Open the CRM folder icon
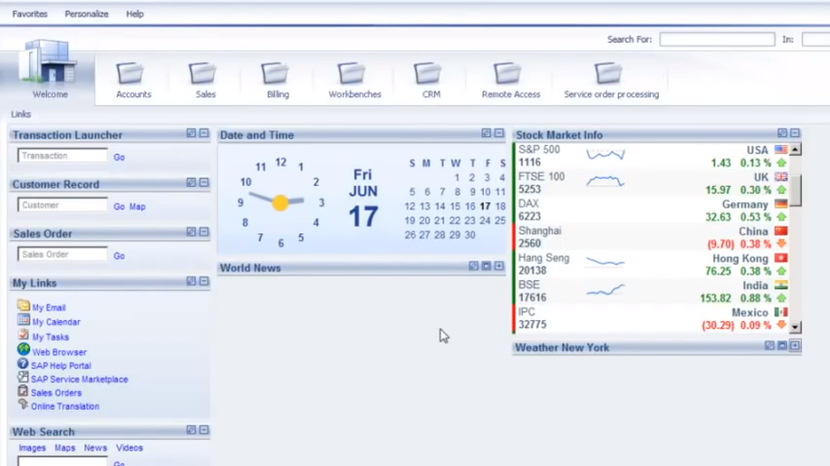The width and height of the screenshot is (830, 466). click(x=429, y=74)
